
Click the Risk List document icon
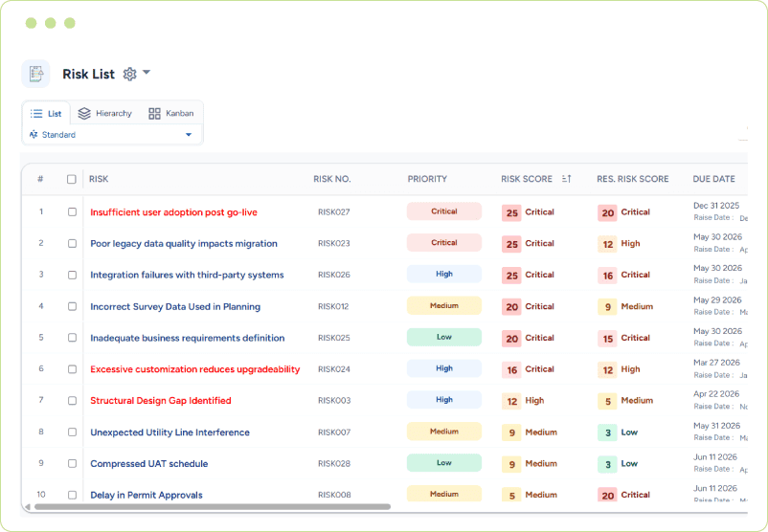coord(35,74)
